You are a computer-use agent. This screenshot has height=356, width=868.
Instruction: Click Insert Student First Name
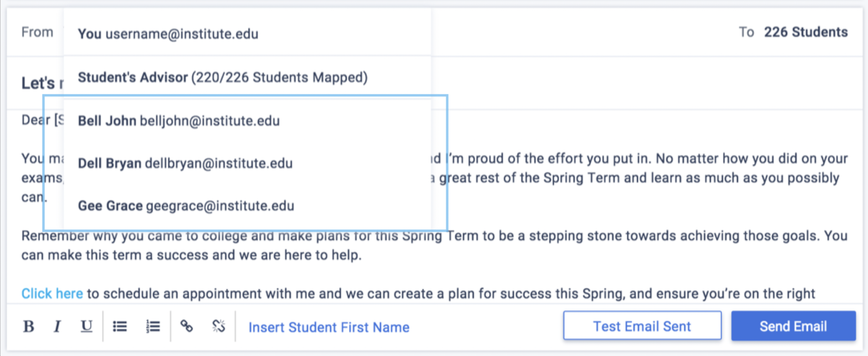pos(329,327)
